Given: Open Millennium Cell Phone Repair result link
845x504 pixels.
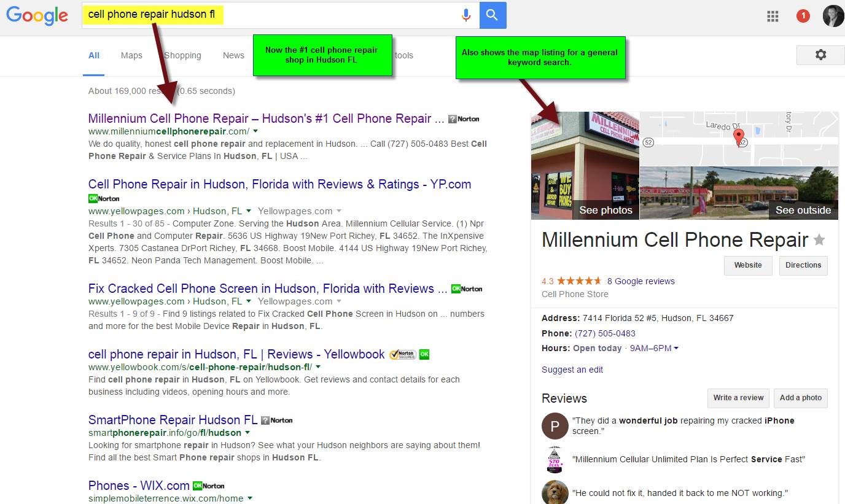Looking at the screenshot, I should 267,118.
